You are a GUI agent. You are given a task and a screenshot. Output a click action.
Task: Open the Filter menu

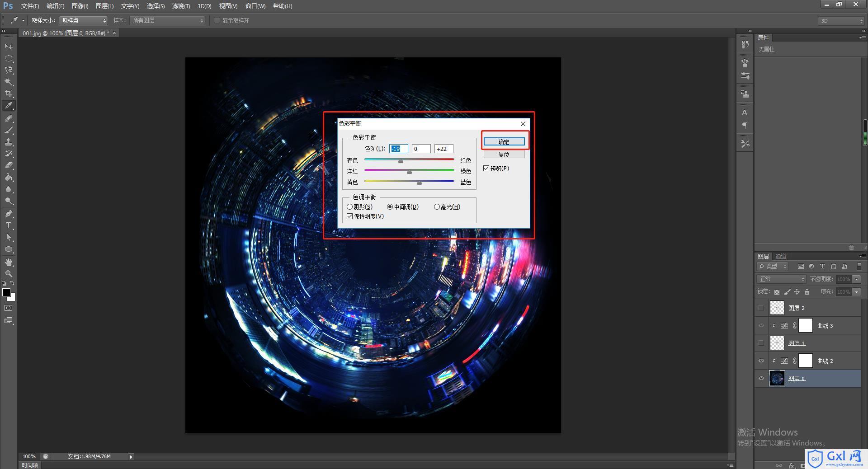[x=181, y=6]
